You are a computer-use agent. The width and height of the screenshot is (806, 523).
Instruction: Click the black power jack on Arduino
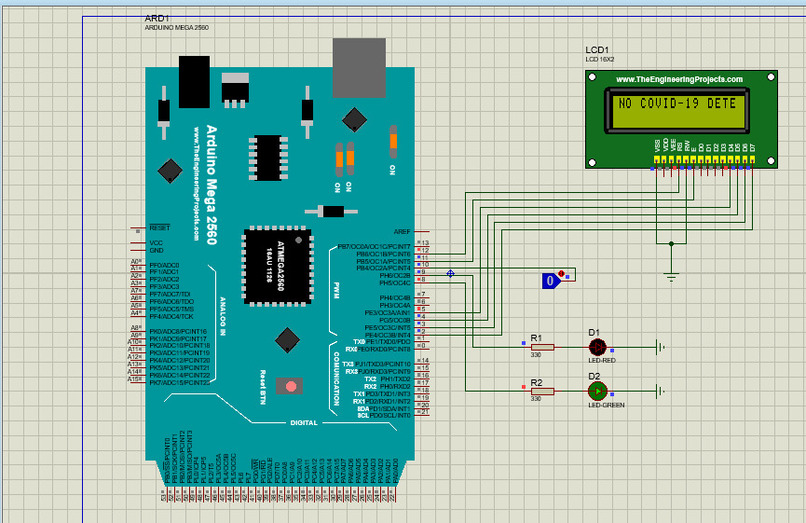[194, 82]
